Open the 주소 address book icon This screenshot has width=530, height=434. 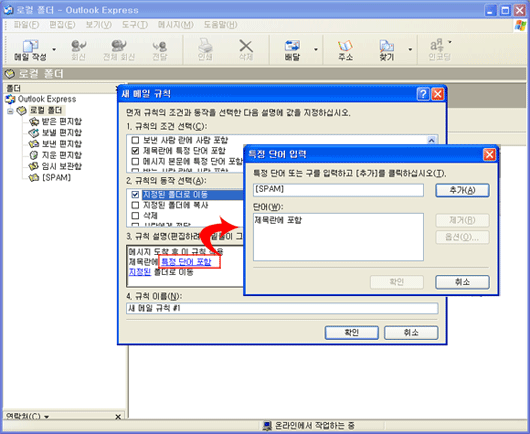pos(345,46)
